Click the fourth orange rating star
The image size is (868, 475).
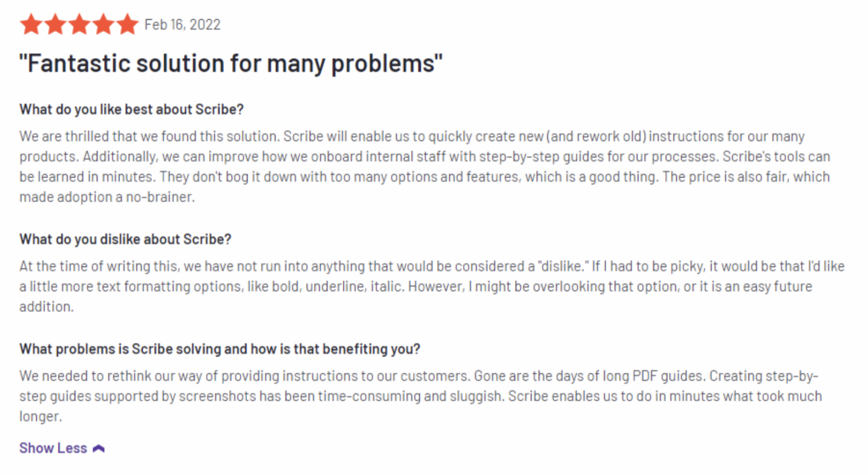pos(103,24)
